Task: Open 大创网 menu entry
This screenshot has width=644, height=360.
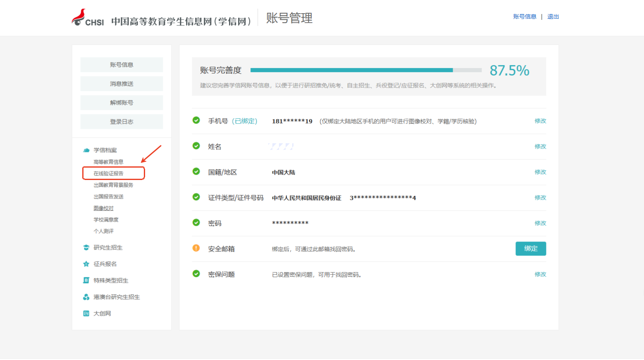Action: [x=102, y=314]
